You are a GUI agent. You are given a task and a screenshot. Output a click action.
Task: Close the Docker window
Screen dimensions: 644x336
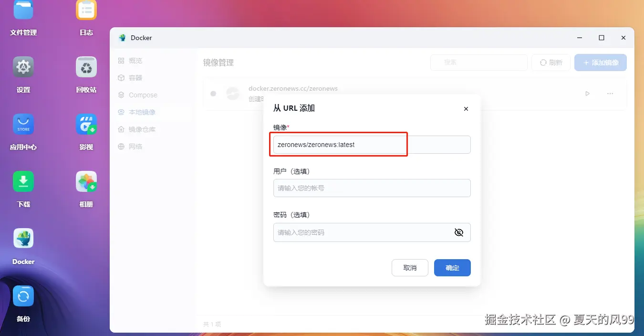pos(623,38)
